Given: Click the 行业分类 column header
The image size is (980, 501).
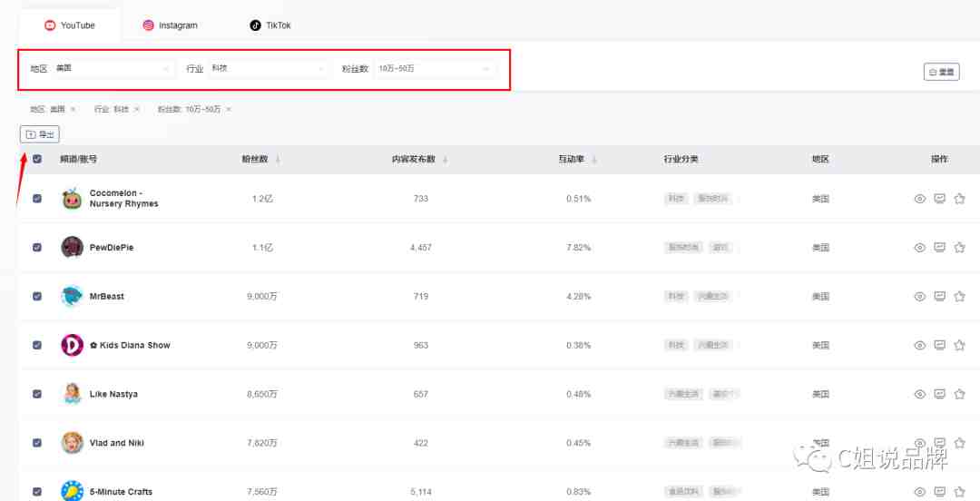Looking at the screenshot, I should pos(681,160).
